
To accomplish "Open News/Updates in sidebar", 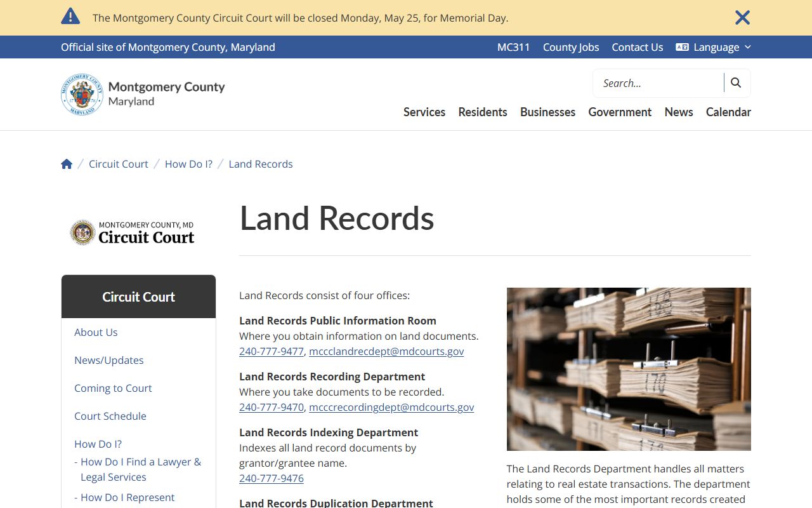I will pos(109,360).
